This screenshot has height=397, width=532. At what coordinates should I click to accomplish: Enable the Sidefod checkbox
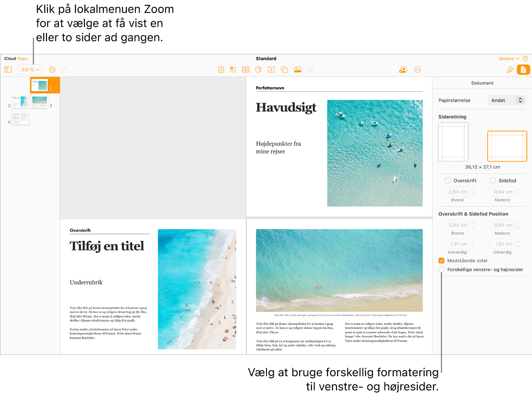pyautogui.click(x=493, y=180)
